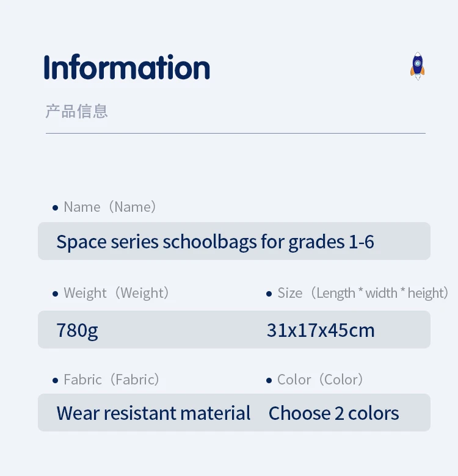
Task: Click the Choose 2 colors value
Action: click(333, 413)
